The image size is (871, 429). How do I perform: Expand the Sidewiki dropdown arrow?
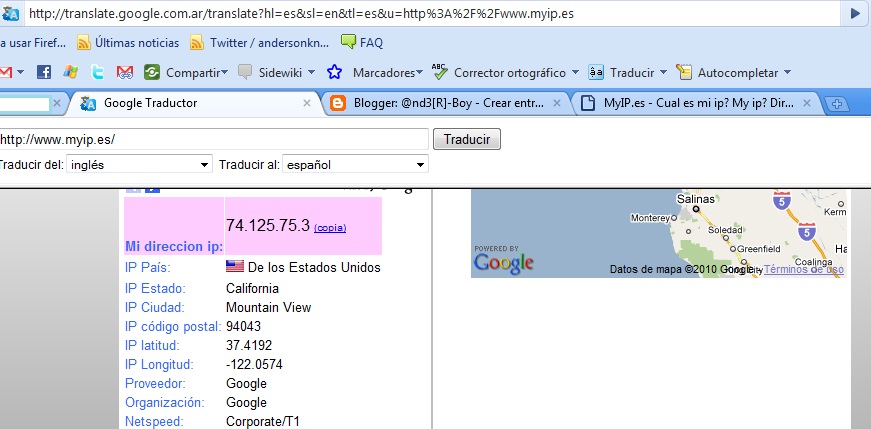pos(311,72)
